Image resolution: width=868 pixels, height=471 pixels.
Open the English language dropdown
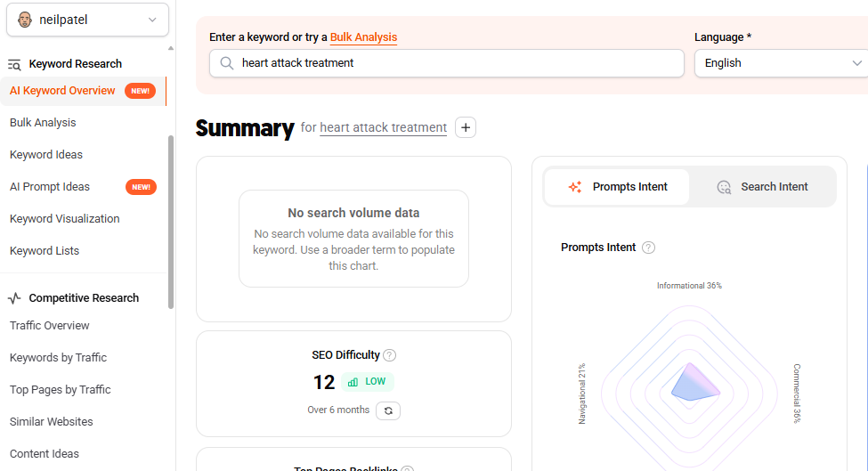point(783,63)
